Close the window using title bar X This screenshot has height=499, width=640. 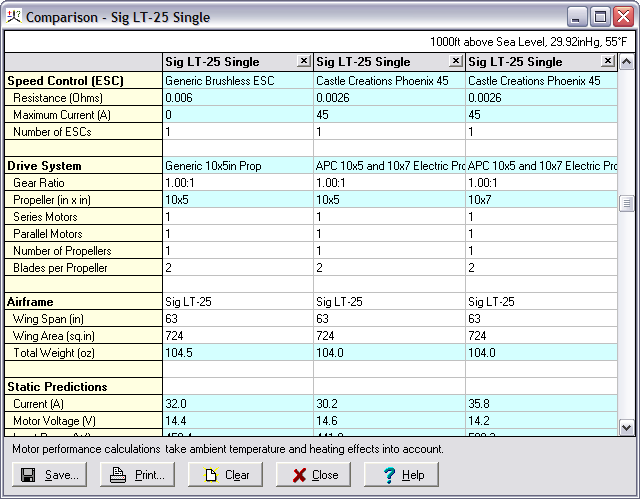tap(624, 17)
